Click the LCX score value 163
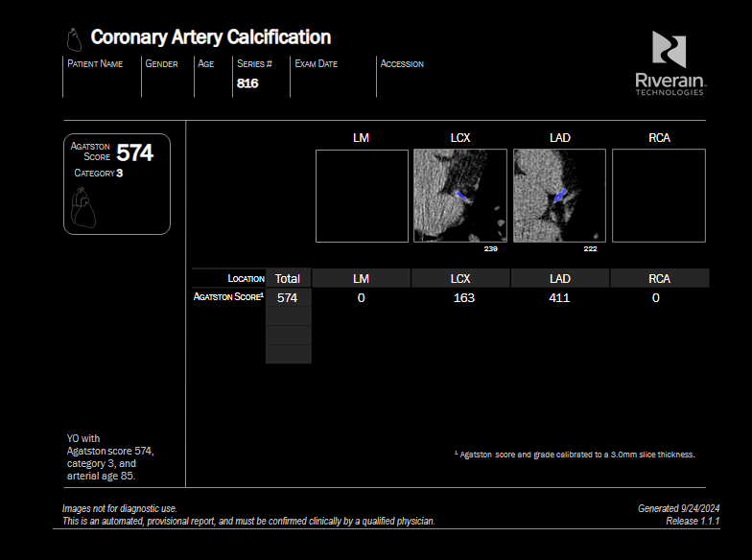 coord(464,297)
